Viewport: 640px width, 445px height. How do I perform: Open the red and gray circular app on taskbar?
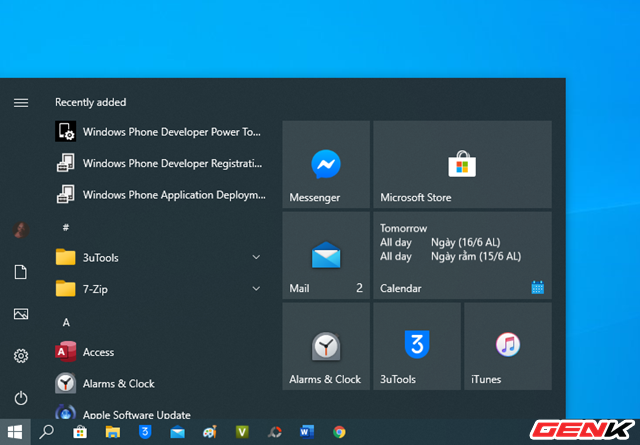(x=275, y=432)
